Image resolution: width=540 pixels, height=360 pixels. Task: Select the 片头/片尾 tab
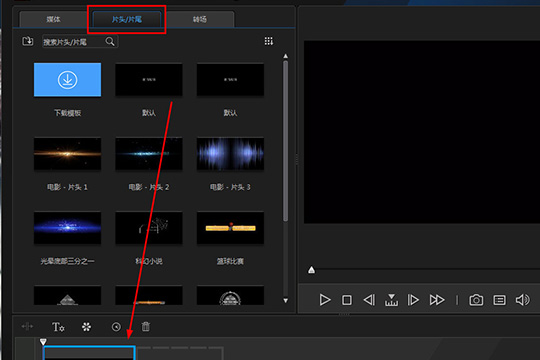coord(126,19)
